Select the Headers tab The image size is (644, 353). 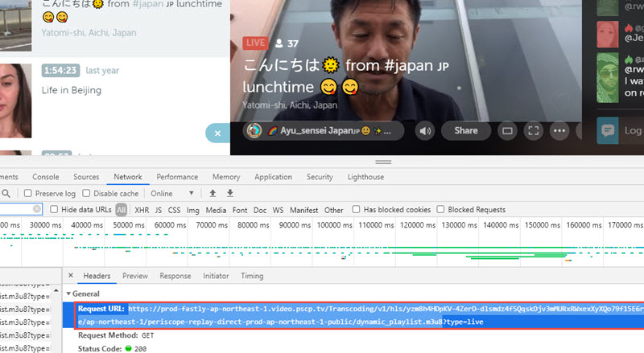point(97,276)
